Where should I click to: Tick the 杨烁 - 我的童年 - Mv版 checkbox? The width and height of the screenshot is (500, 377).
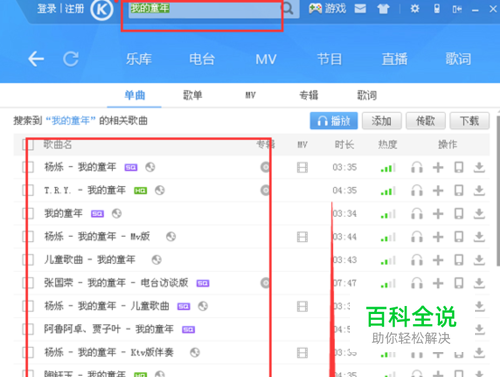(28, 237)
